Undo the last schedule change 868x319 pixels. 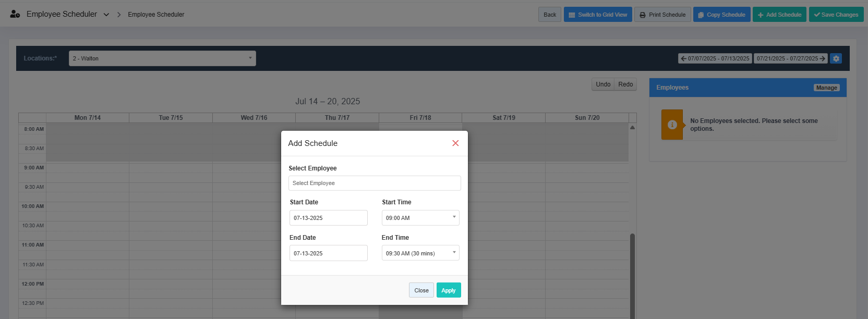tap(603, 84)
